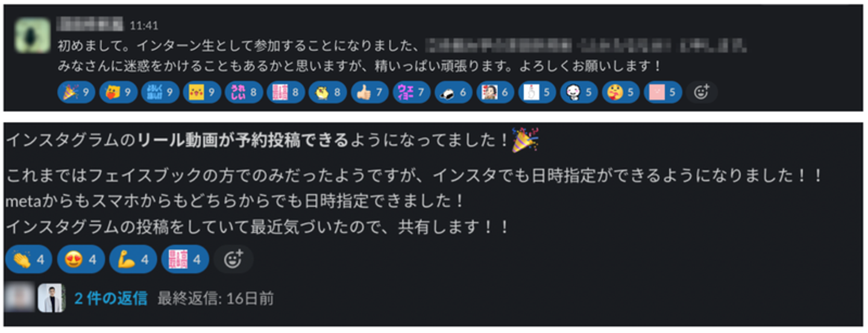Open the 2件の返信 thread link

[110, 298]
